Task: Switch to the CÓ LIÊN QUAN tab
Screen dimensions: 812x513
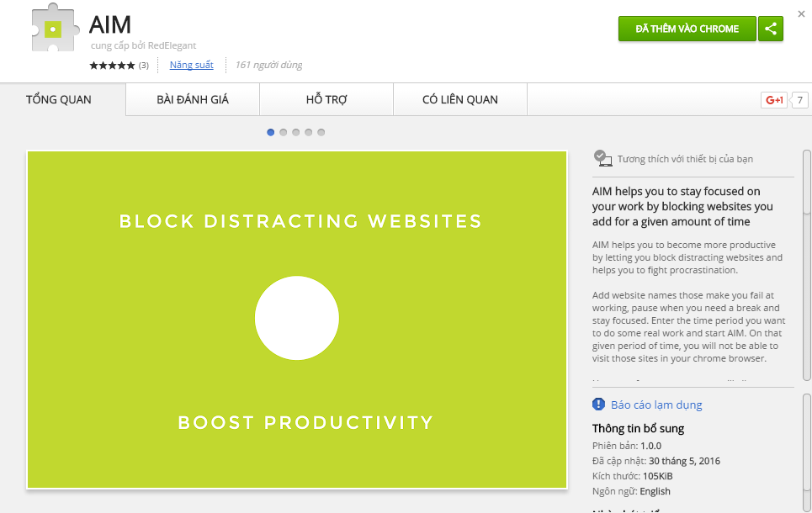Action: point(460,99)
